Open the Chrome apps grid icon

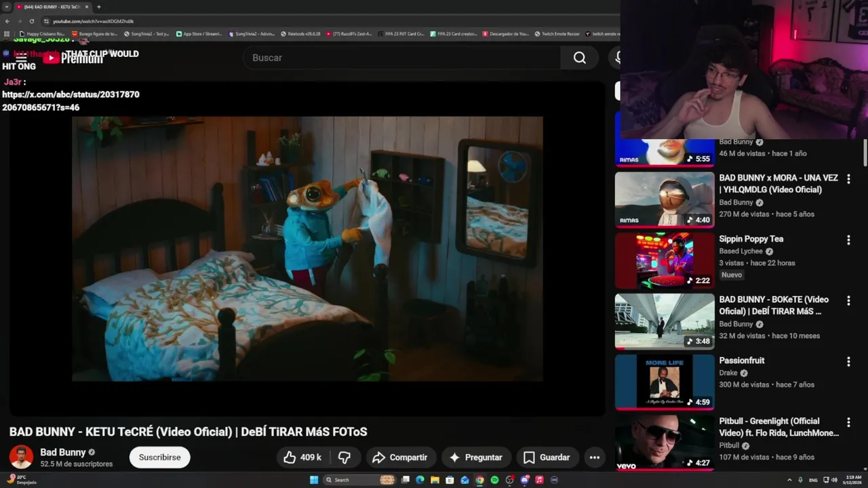pos(7,33)
